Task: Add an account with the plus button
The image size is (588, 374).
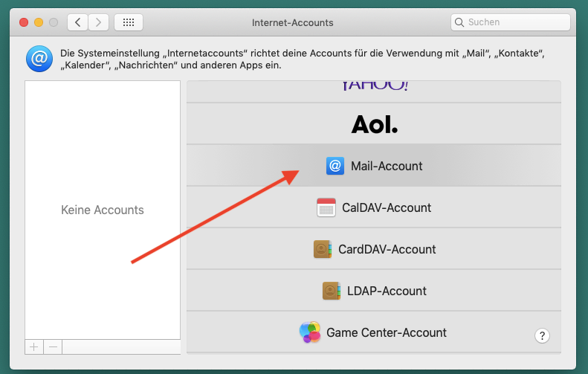Action: (34, 347)
